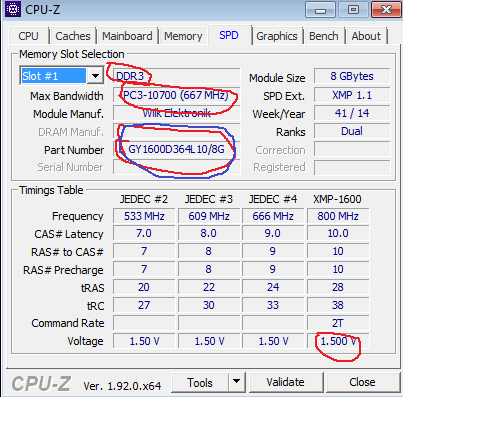Click the JEDEC #4 column header
This screenshot has height=445, width=496.
point(273,199)
